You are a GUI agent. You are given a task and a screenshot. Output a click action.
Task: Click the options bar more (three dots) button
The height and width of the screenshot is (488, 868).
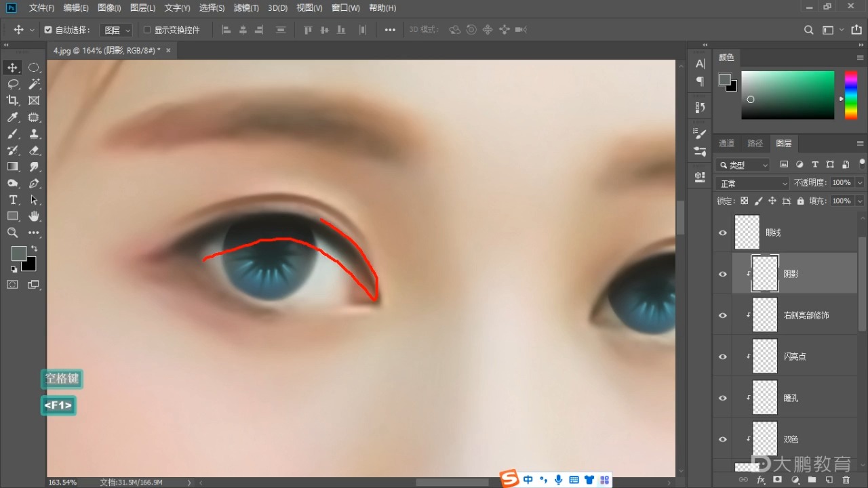tap(390, 30)
